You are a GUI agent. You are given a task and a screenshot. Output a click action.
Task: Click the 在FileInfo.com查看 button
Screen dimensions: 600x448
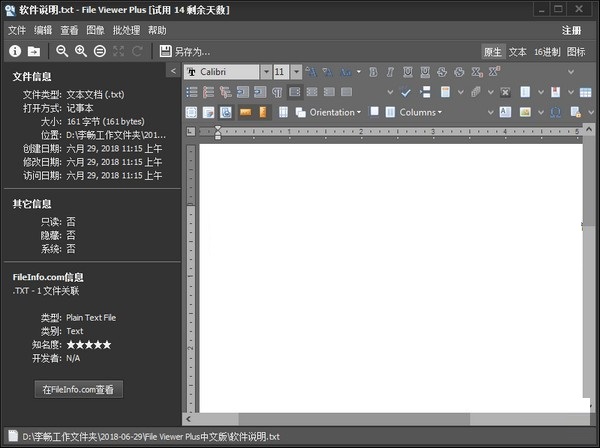pos(78,389)
